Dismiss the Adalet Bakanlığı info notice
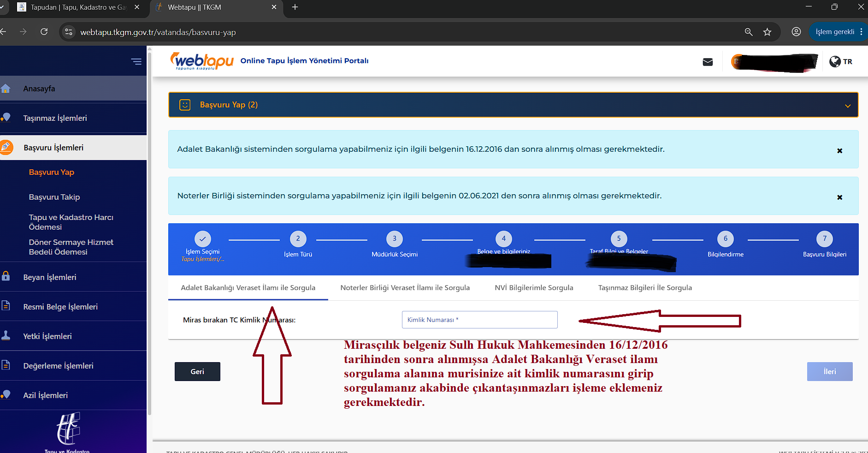 (x=839, y=151)
